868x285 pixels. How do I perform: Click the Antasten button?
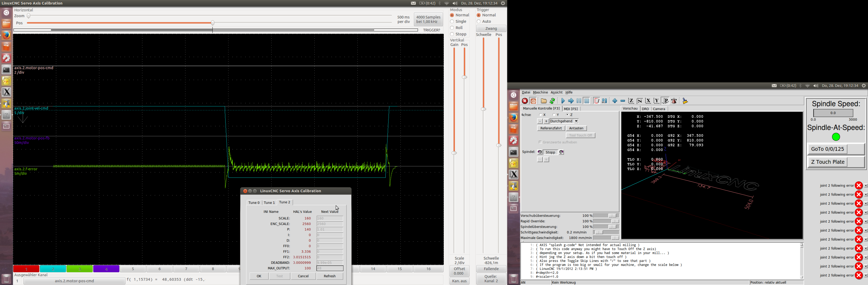[x=576, y=128]
